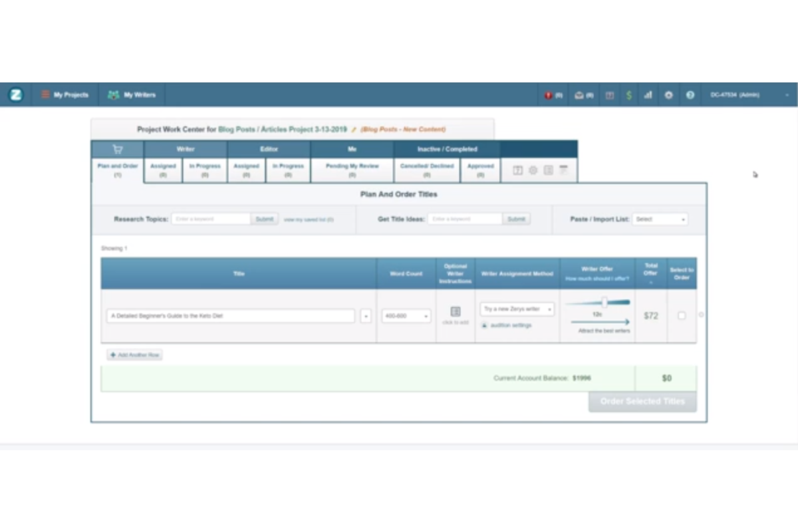Open the Writer Assignment Method dropdown
The height and width of the screenshot is (532, 798).
point(517,309)
